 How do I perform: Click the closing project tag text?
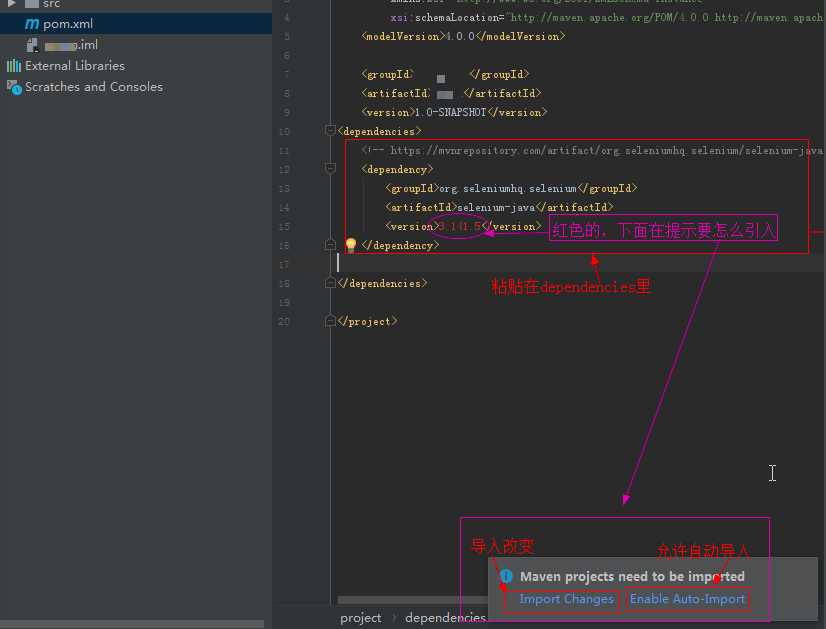click(368, 321)
